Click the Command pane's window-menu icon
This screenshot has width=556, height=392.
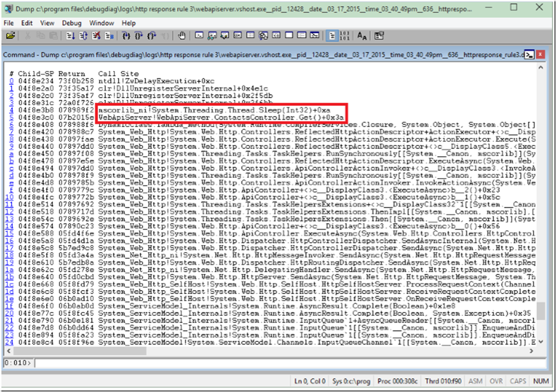[529, 55]
